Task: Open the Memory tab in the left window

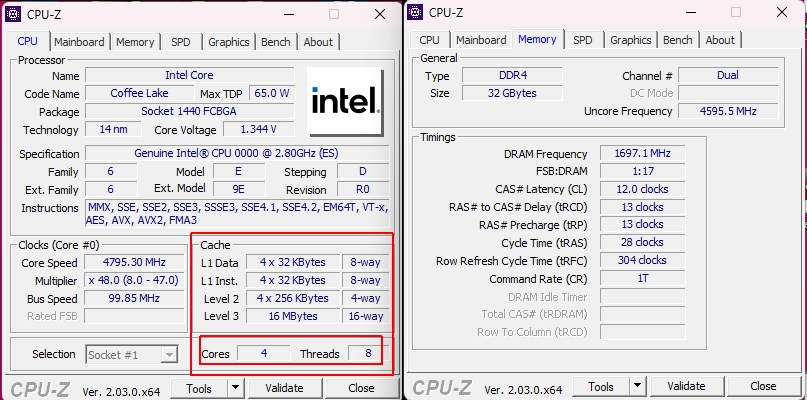Action: (x=135, y=42)
